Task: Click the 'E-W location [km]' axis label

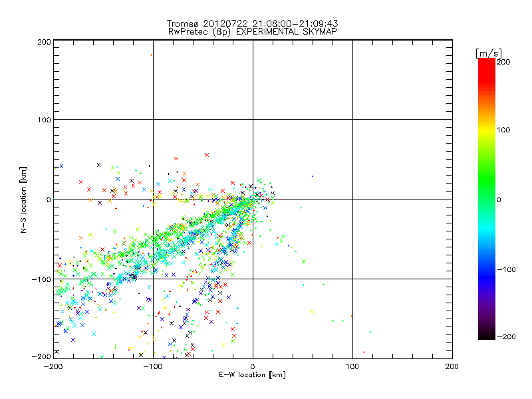Action: 252,375
